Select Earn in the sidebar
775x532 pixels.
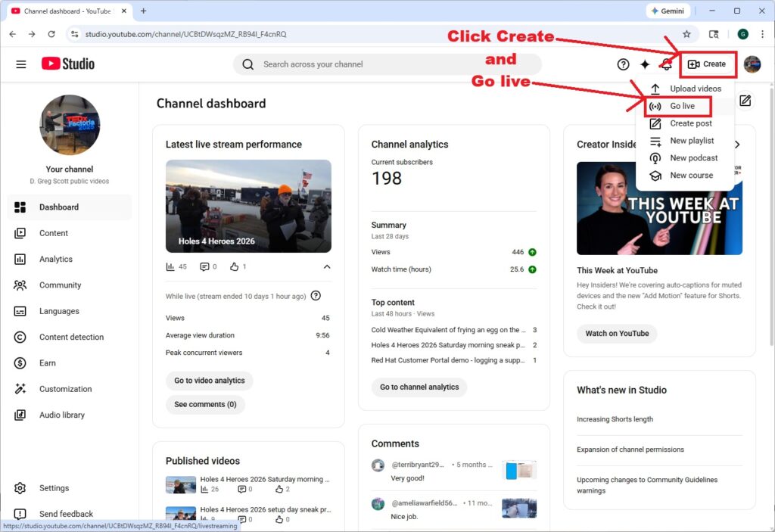[x=46, y=362]
